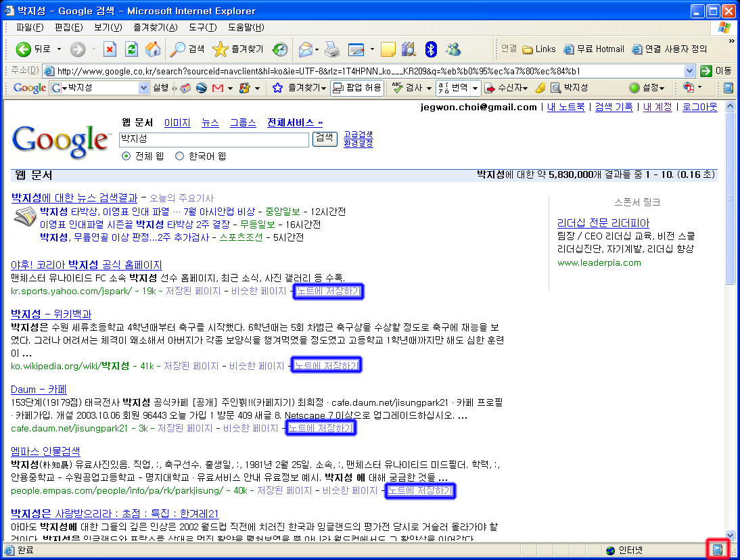
Task: Switch to the 이미지 search tab
Action: (177, 122)
